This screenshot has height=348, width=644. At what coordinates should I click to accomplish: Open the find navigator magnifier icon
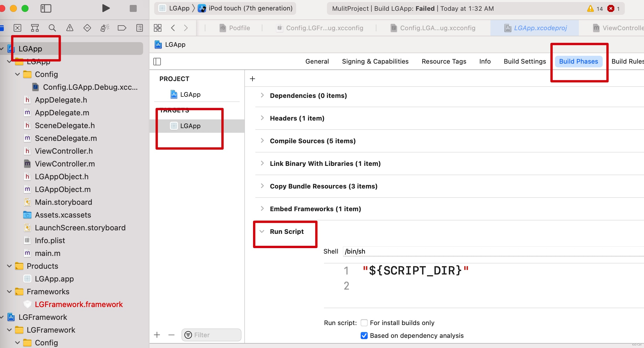pos(52,28)
